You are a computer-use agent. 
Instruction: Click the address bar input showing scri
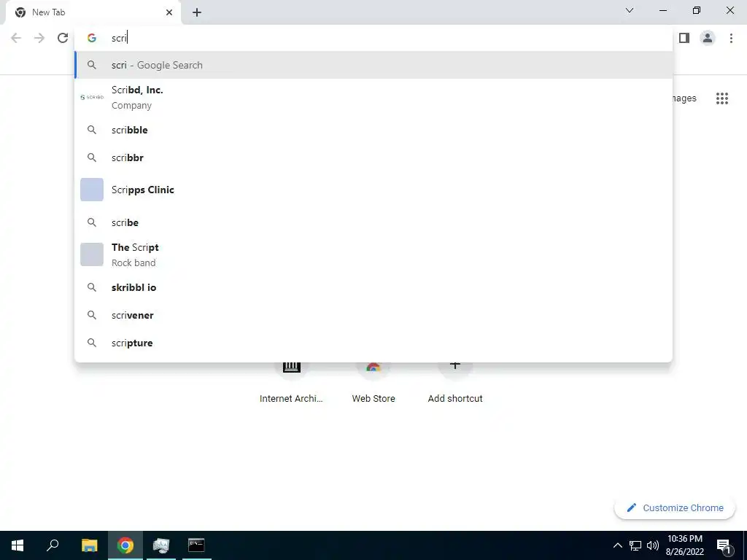[x=373, y=38]
